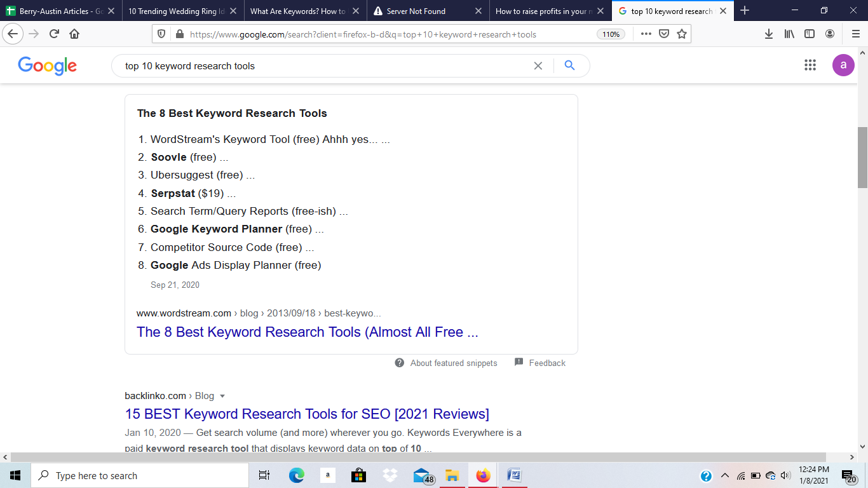868x488 pixels.
Task: Open Mail app with 48 badge
Action: 423,476
